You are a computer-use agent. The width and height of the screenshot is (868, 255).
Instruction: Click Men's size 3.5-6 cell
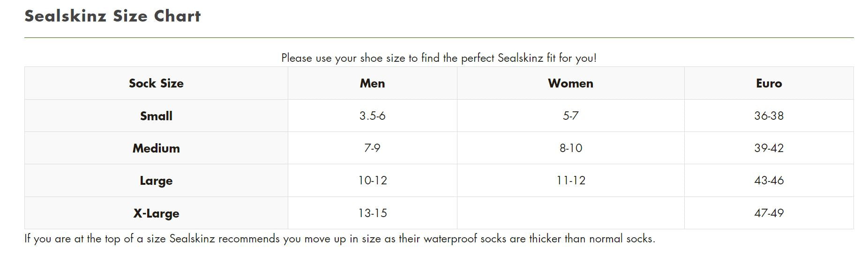coord(372,116)
